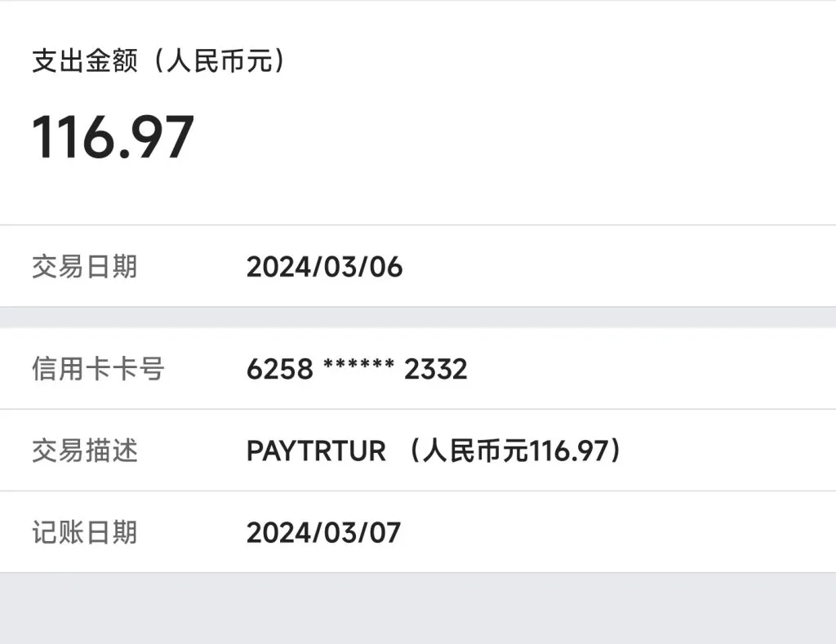The image size is (836, 644).
Task: Click the 支出金额 heading text
Action: click(85, 62)
